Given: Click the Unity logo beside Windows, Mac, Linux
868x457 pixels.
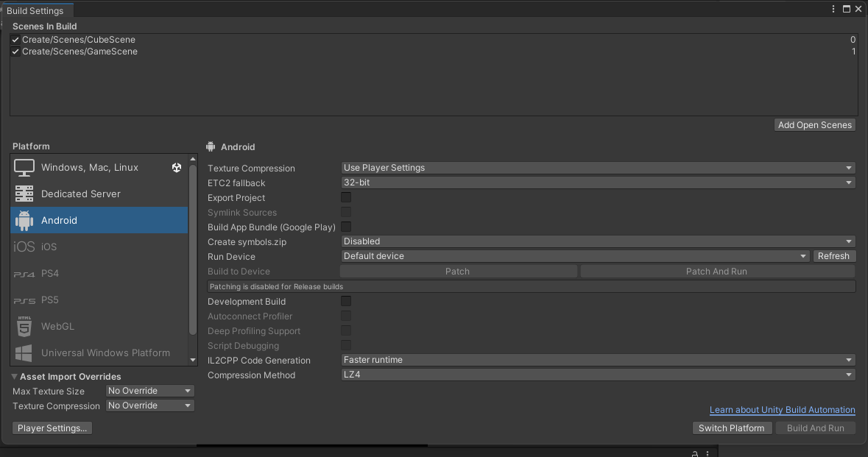Looking at the screenshot, I should 177,168.
